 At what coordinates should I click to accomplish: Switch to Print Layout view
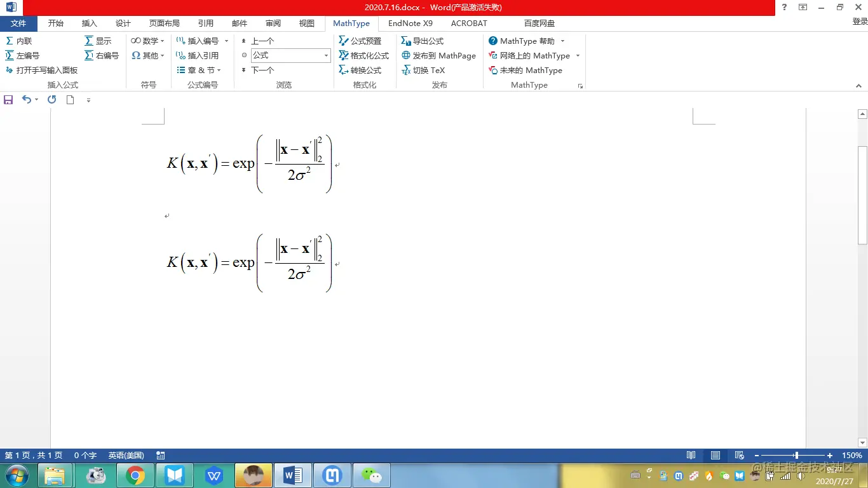pos(715,456)
